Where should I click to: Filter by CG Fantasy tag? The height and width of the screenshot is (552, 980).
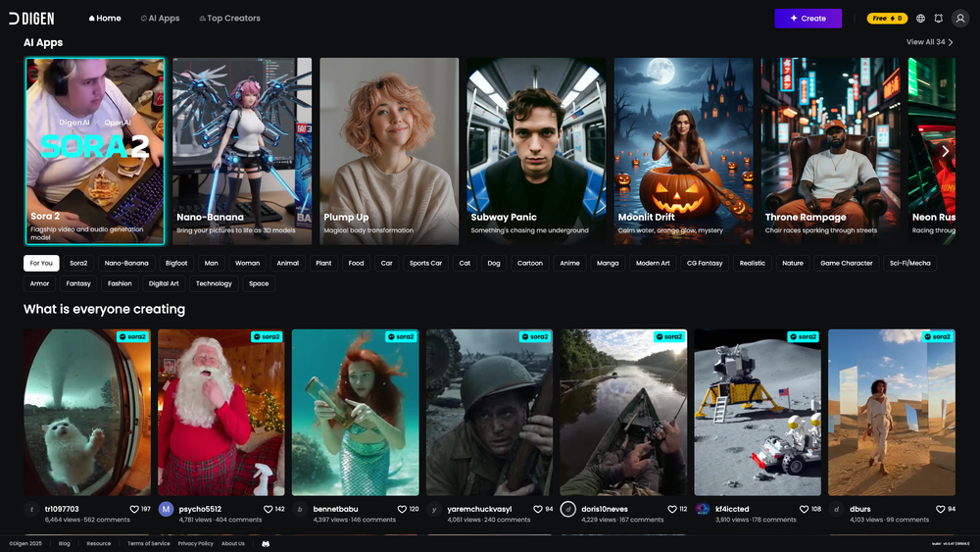pyautogui.click(x=705, y=263)
